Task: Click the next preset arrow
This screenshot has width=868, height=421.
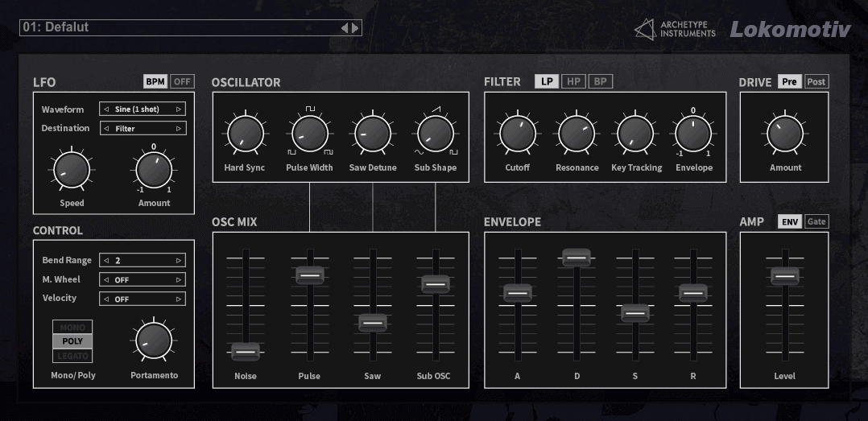Action: click(355, 27)
